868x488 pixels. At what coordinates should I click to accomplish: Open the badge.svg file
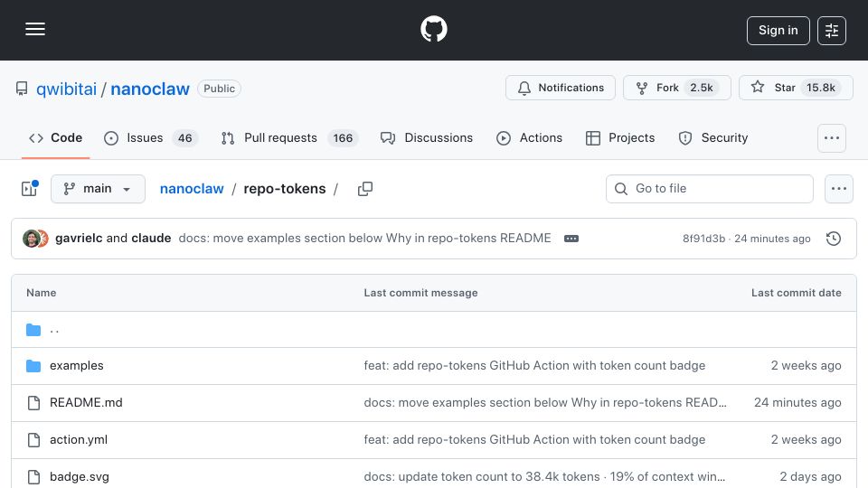point(80,477)
